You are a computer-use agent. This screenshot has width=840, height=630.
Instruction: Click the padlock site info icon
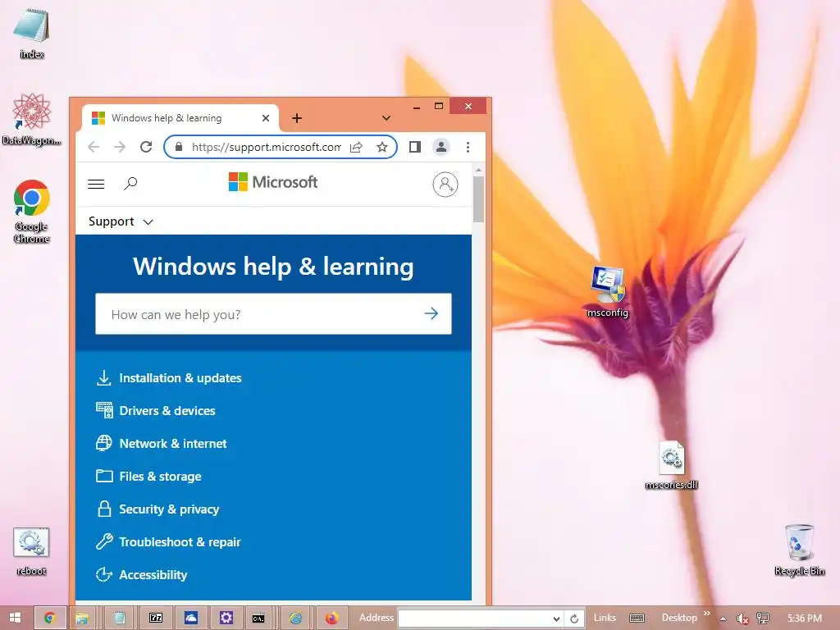click(x=179, y=147)
